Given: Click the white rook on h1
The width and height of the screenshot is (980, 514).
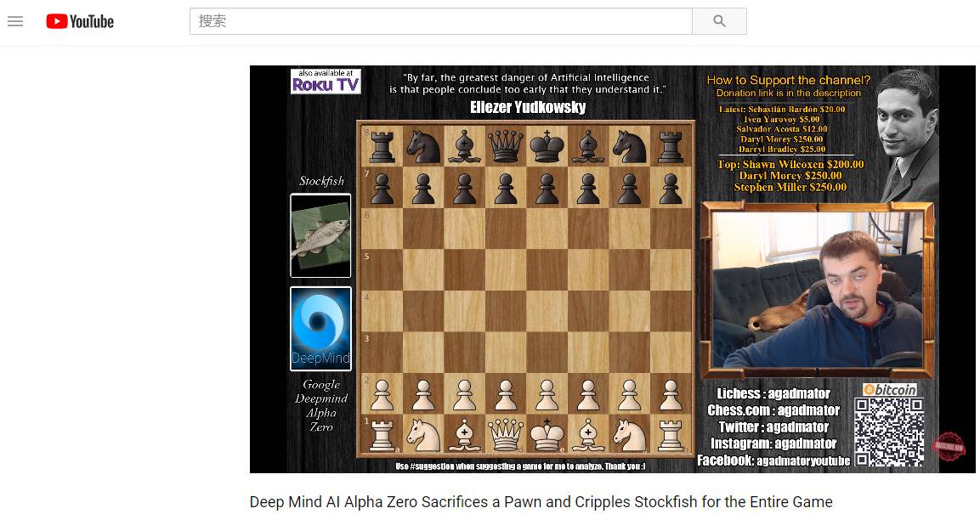Looking at the screenshot, I should [x=671, y=435].
